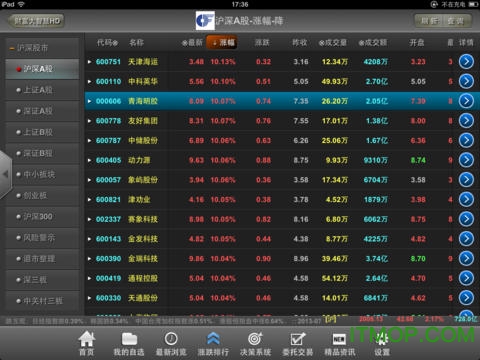Click 名称 column header
Image resolution: width=480 pixels, height=360 pixels.
[x=137, y=43]
